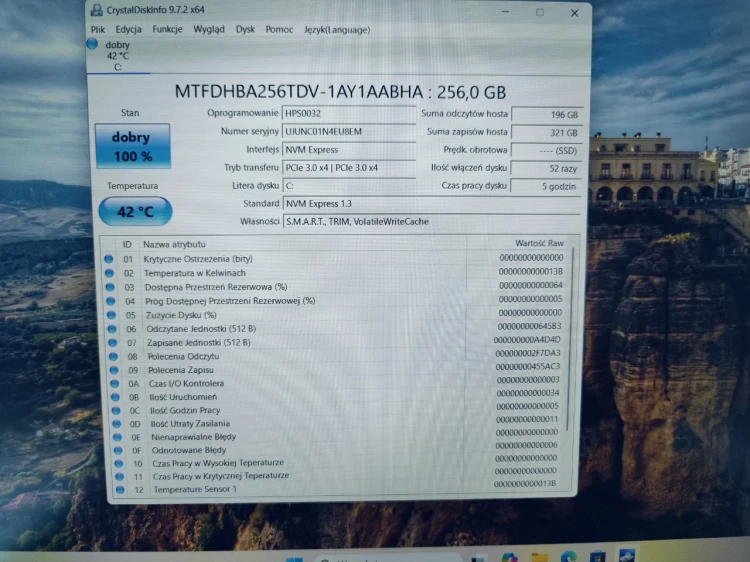
Task: Click raw value 000000002F7DA3
Action: pos(528,353)
